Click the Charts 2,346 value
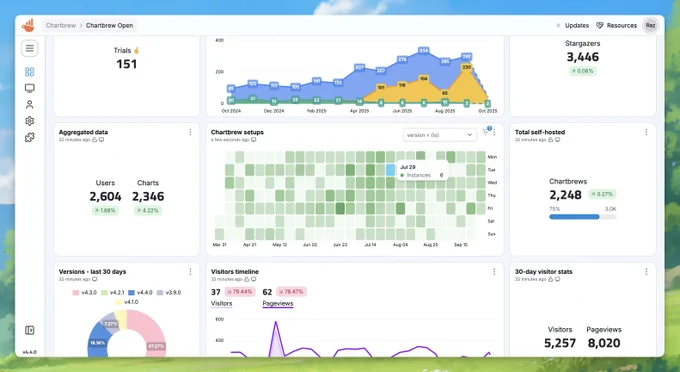The image size is (680, 372). (x=148, y=196)
